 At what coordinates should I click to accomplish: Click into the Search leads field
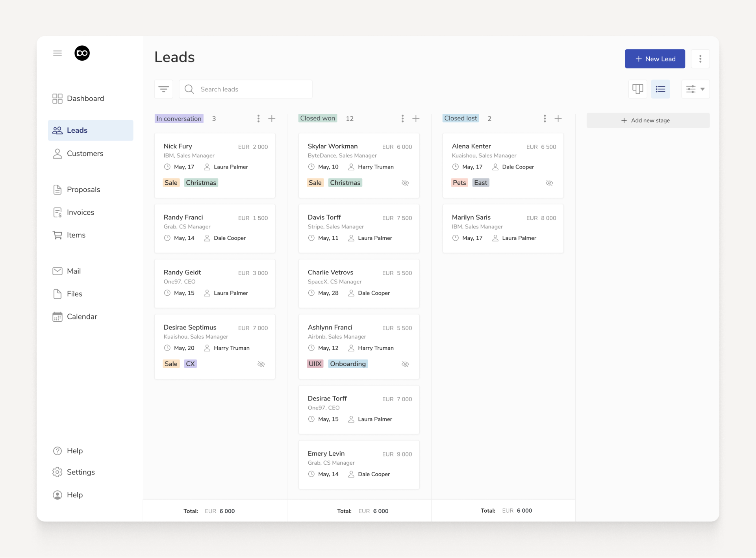click(245, 89)
